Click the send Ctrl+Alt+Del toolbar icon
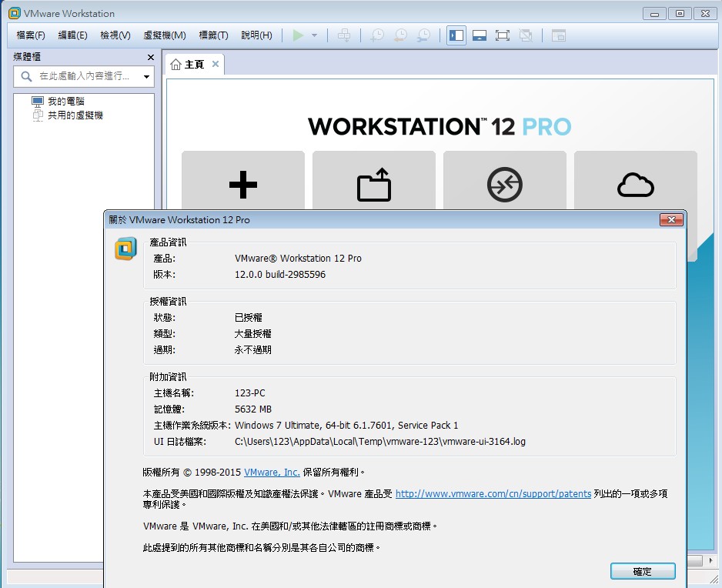Viewport: 722px width, 588px height. click(344, 35)
